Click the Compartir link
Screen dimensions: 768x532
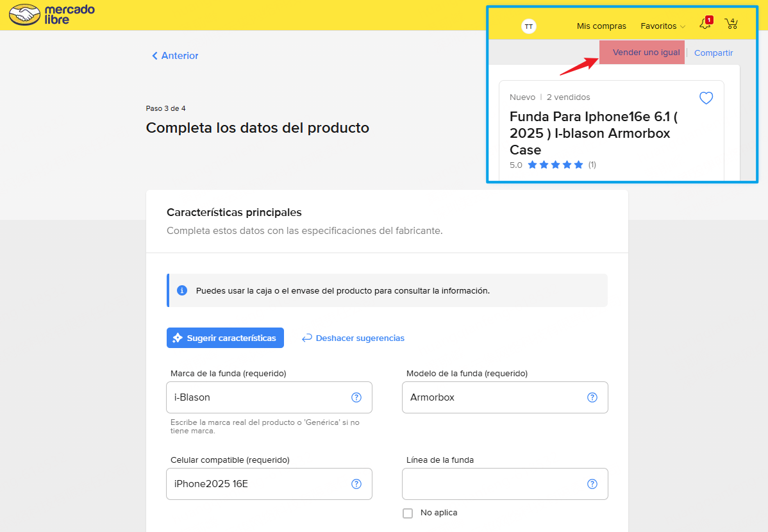coord(713,53)
